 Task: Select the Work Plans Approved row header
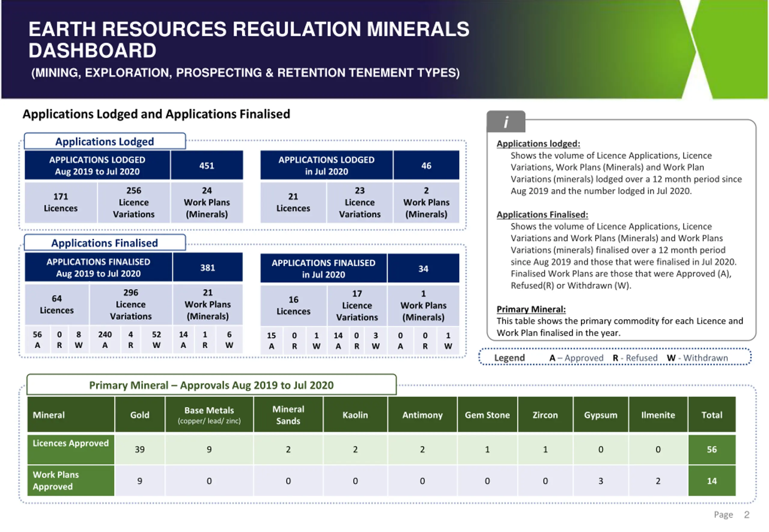71,481
